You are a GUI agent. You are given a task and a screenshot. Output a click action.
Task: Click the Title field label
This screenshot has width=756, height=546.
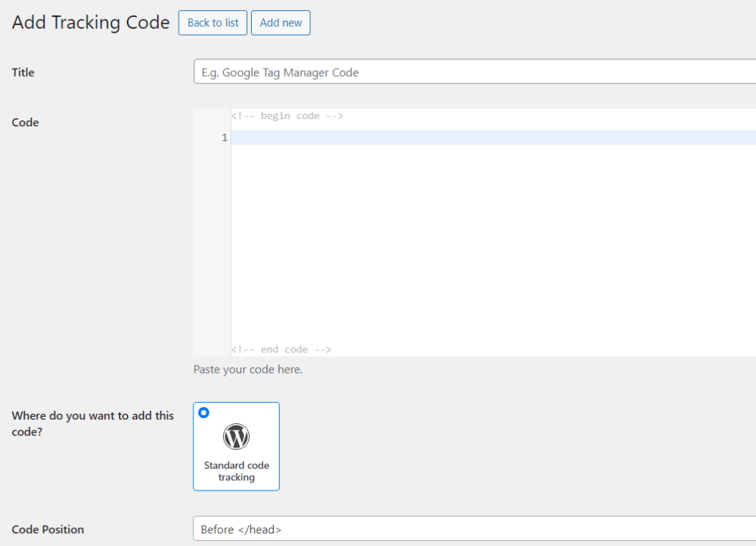23,72
